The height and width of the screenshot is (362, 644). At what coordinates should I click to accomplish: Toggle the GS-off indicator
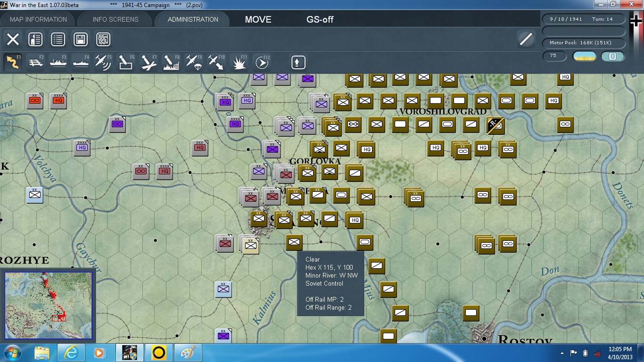pyautogui.click(x=320, y=19)
